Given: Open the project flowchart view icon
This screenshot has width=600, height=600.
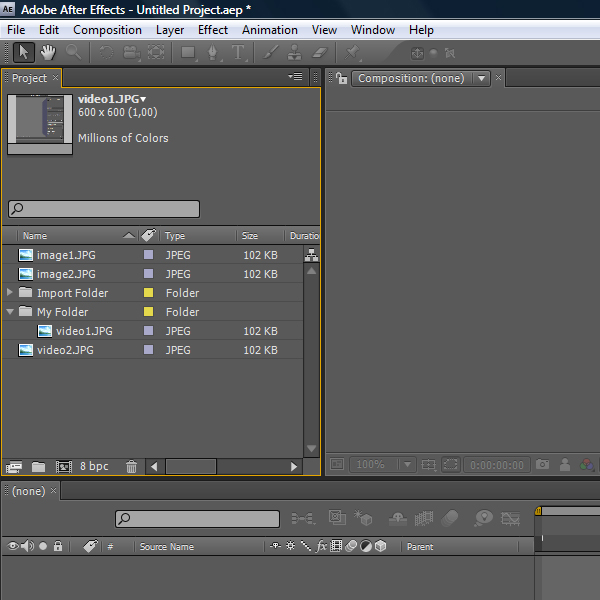Looking at the screenshot, I should [311, 255].
